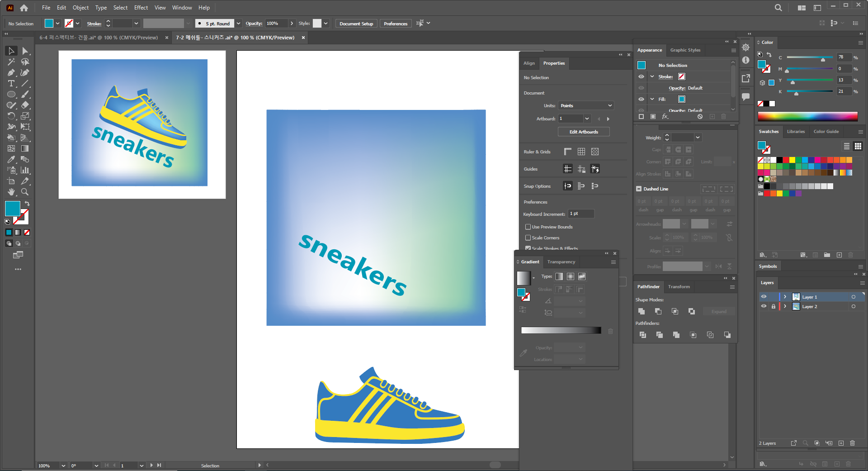This screenshot has width=868, height=471.
Task: Select the Mesh tool
Action: [11, 149]
